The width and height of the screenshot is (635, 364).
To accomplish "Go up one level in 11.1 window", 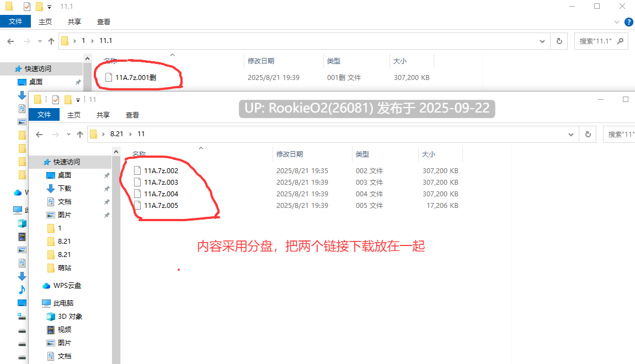I will pyautogui.click(x=51, y=41).
